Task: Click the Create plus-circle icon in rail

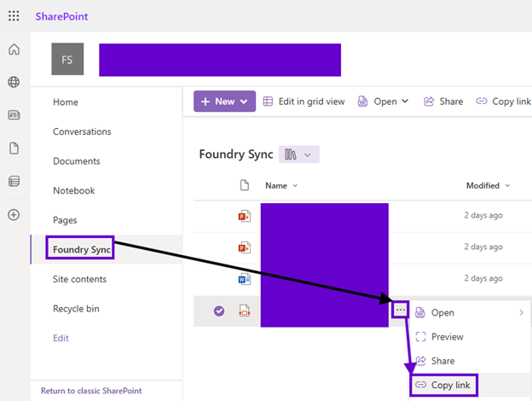Action: [14, 215]
